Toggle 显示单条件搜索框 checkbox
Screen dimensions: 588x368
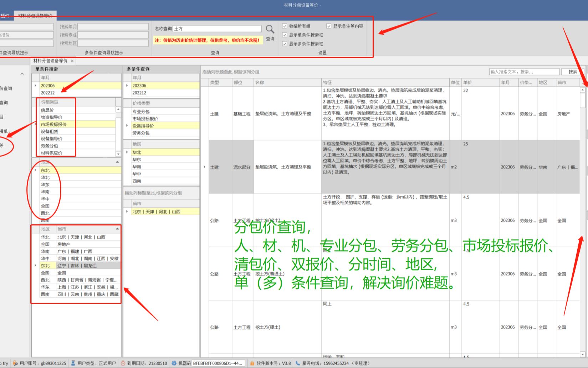pos(285,35)
